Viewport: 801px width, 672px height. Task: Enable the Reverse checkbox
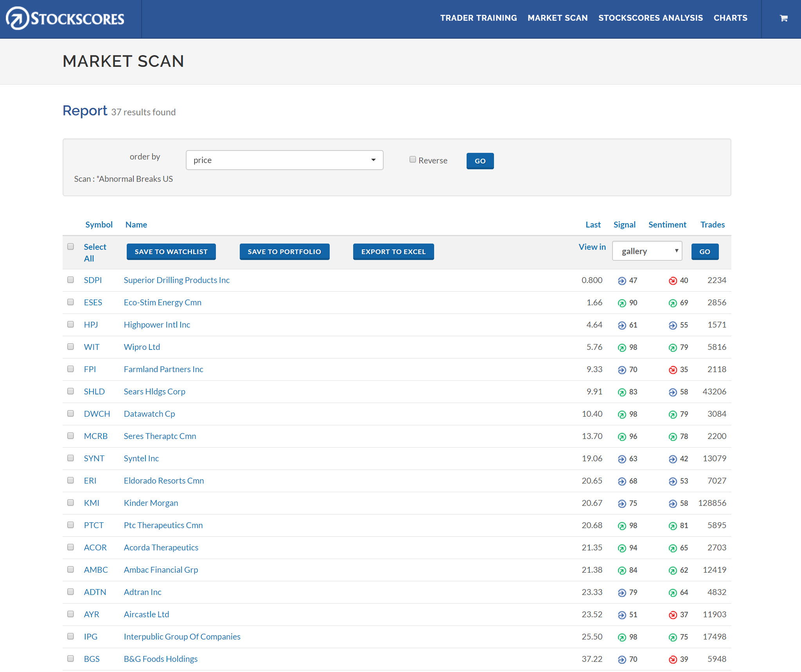(x=412, y=159)
